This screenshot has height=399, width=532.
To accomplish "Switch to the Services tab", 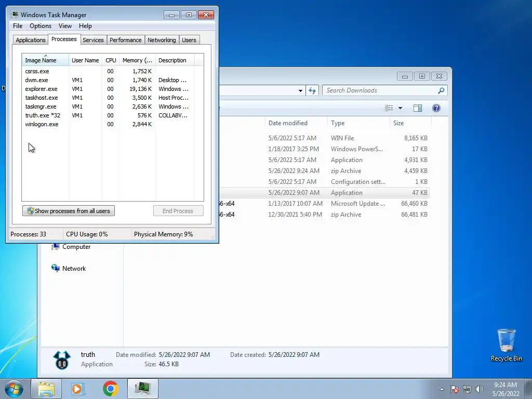I will (x=93, y=40).
